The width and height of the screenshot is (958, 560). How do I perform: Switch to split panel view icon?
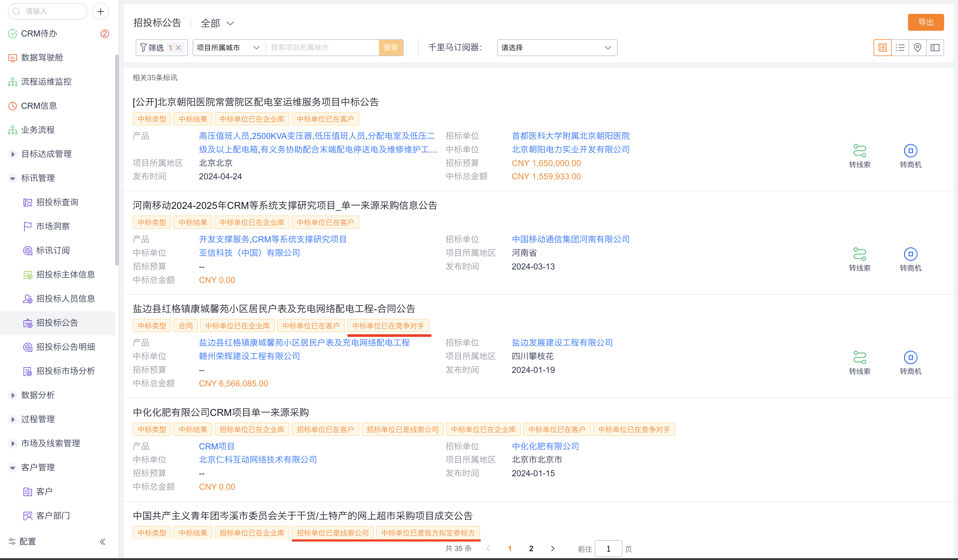click(935, 48)
